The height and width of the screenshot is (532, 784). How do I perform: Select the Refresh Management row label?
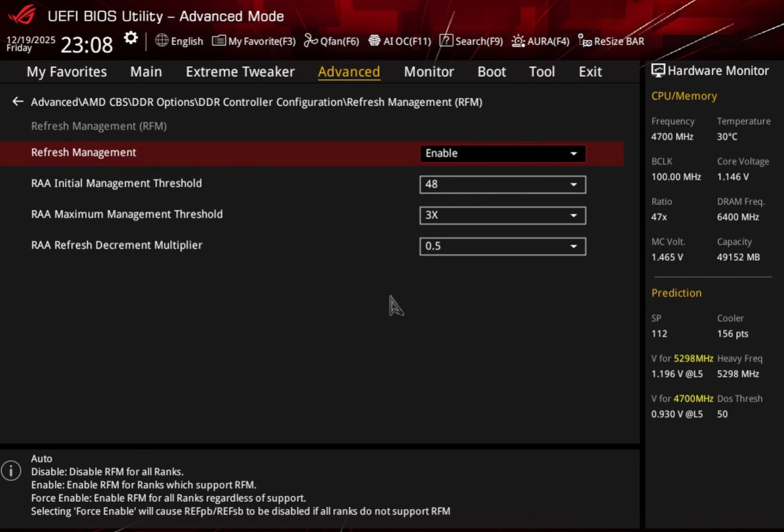(x=84, y=152)
